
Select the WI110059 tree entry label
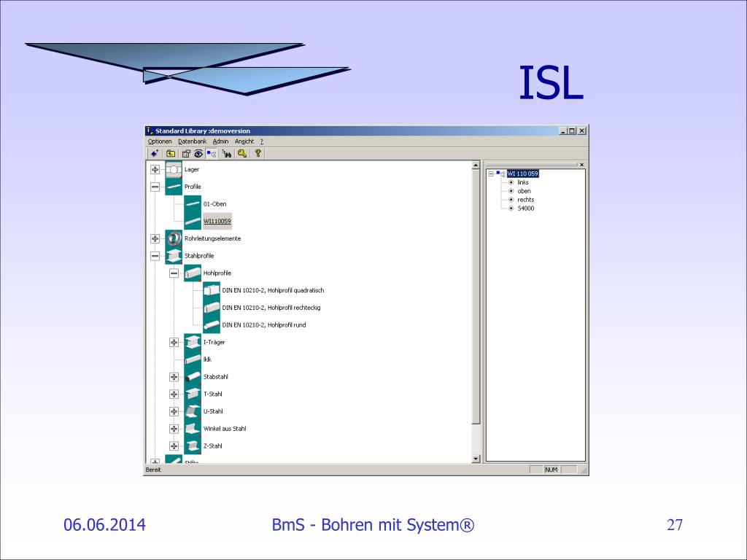coord(217,222)
